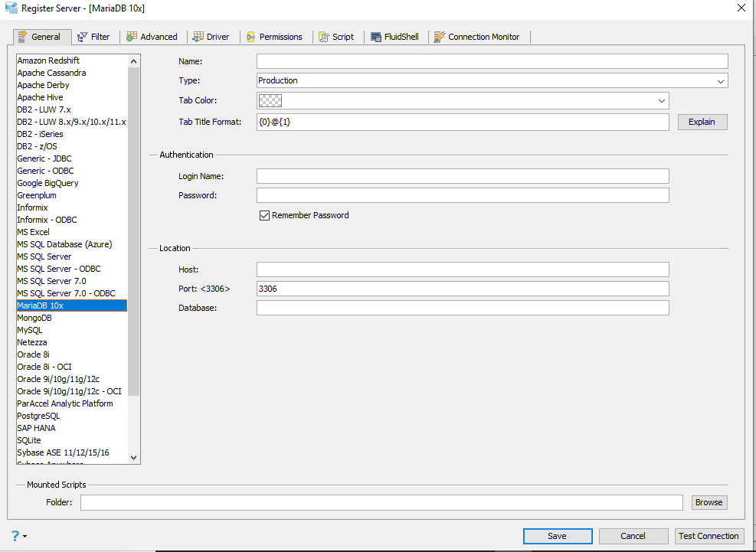The width and height of the screenshot is (756, 552).
Task: Select Oracle 8i - OCI entry
Action: (72, 367)
